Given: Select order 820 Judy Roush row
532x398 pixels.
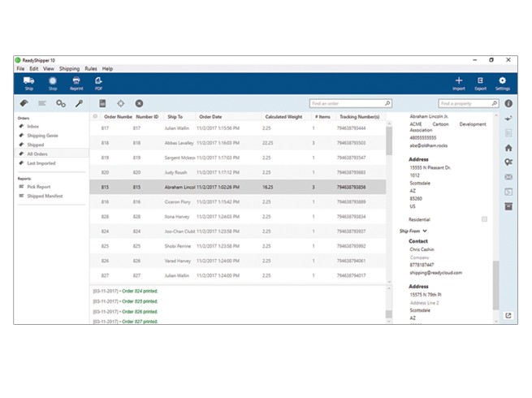Looking at the screenshot, I should point(237,172).
